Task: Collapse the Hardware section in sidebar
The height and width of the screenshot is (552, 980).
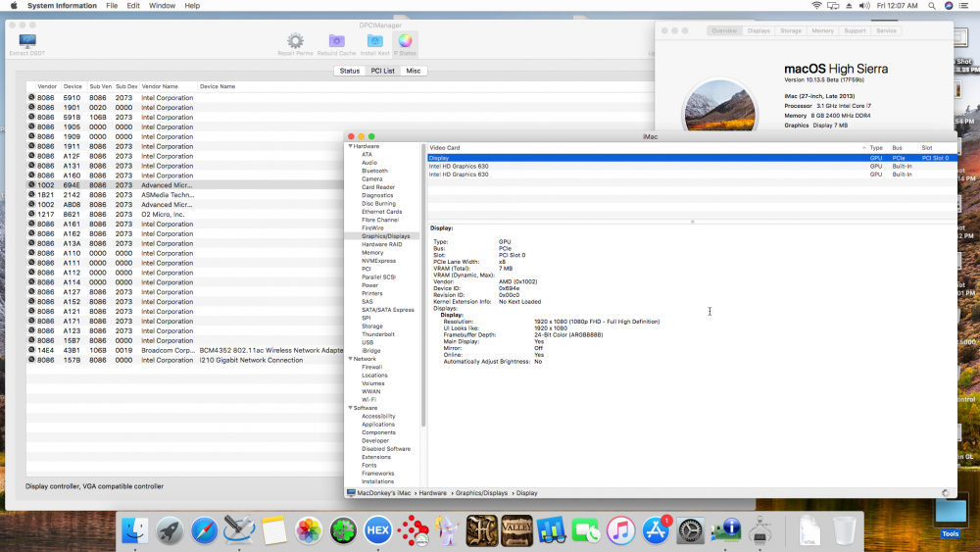Action: [350, 146]
